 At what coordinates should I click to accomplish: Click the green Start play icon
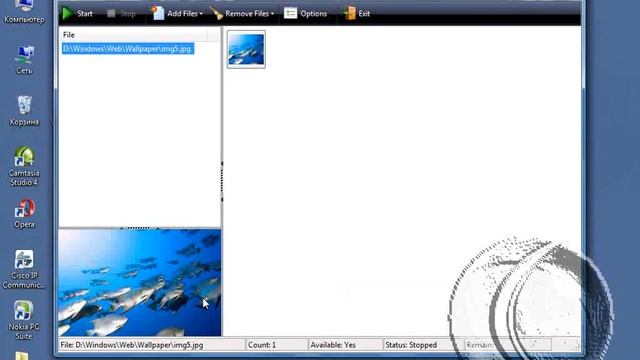pyautogui.click(x=67, y=13)
